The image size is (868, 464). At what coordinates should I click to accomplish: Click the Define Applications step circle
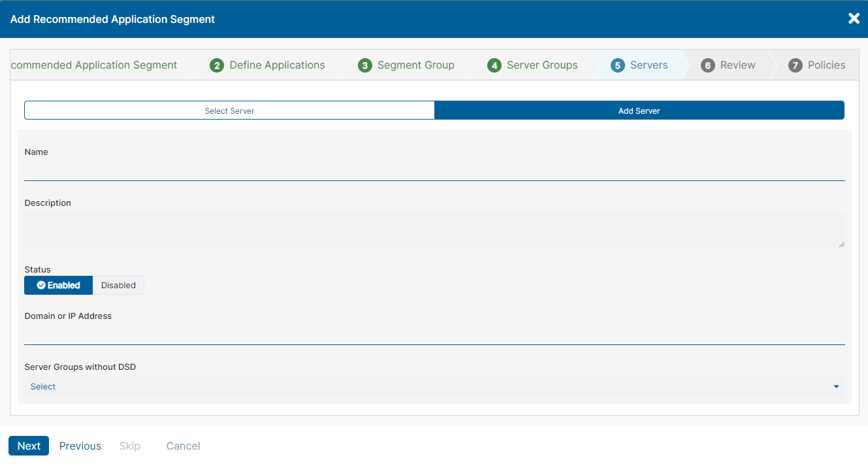pos(217,65)
